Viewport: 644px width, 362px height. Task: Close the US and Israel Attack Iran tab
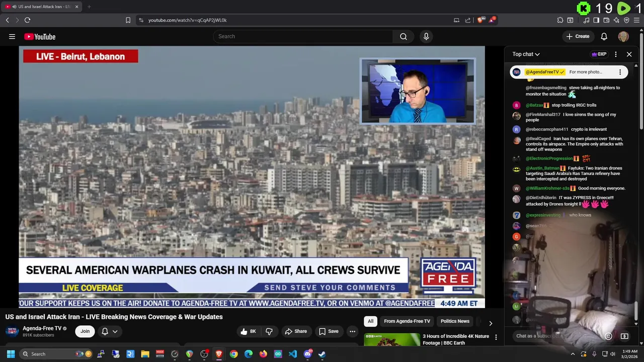click(x=76, y=7)
